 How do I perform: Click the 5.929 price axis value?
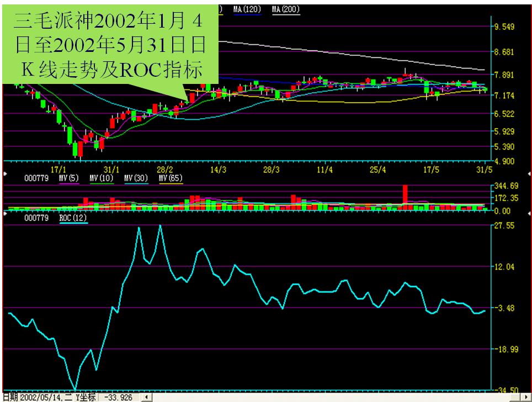pyautogui.click(x=504, y=131)
